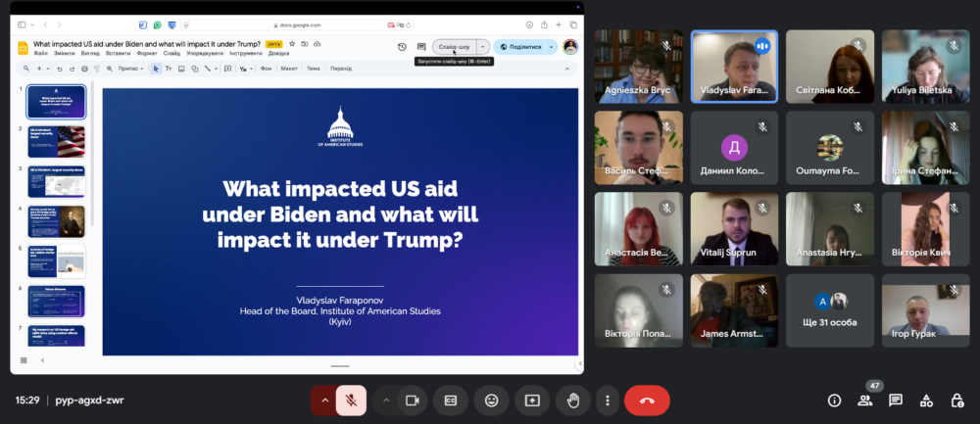This screenshot has width=980, height=424.
Task: Open the Meet activities icon
Action: coord(926,400)
